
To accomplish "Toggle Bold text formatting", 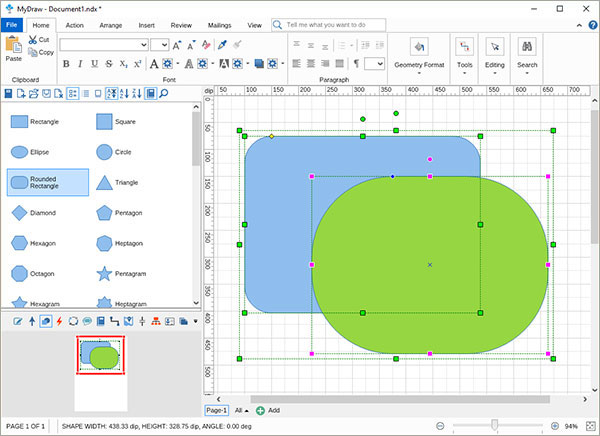I will (x=66, y=64).
